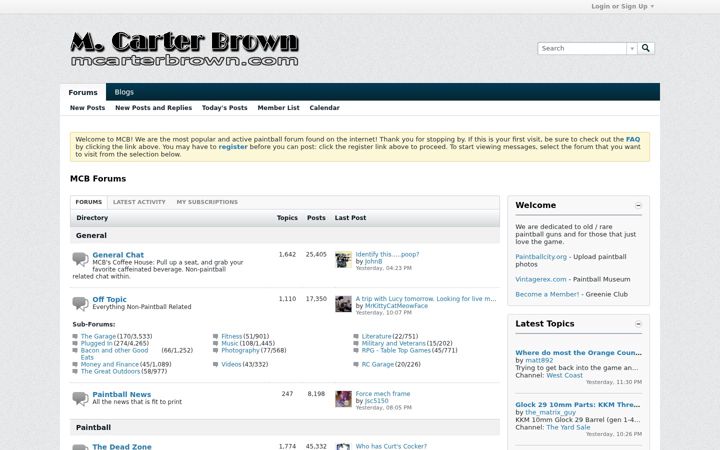Select the FORUMS directory tab
Image resolution: width=720 pixels, height=450 pixels.
pyautogui.click(x=89, y=202)
